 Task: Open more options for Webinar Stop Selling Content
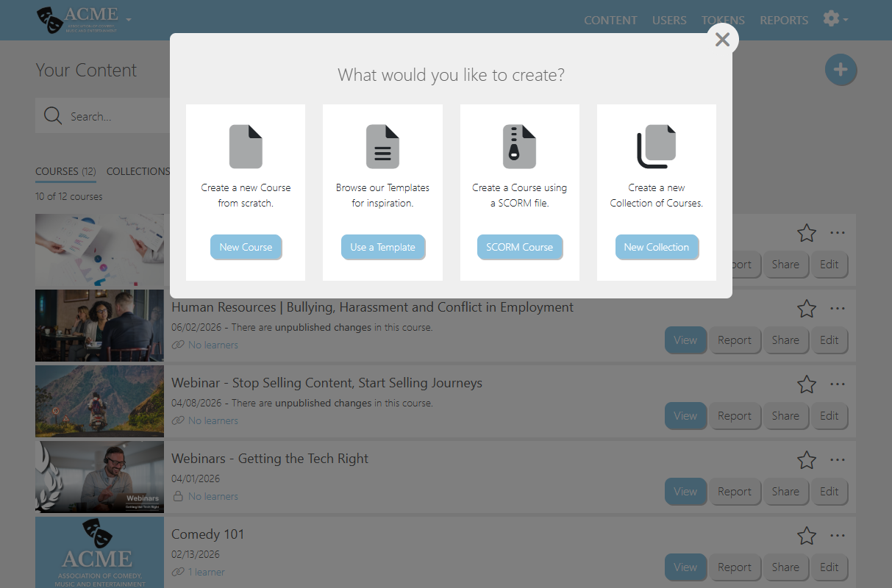click(x=838, y=384)
